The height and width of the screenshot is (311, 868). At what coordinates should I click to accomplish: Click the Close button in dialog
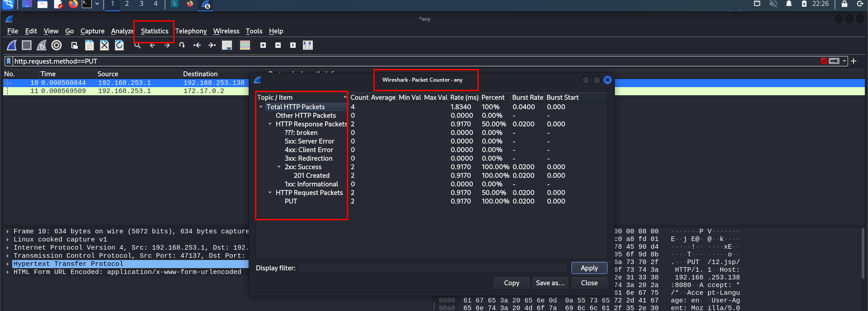[x=589, y=283]
